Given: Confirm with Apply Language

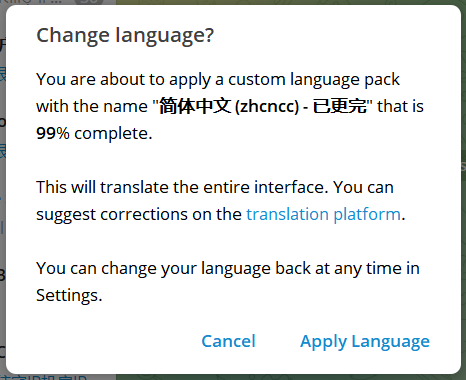Looking at the screenshot, I should (365, 341).
